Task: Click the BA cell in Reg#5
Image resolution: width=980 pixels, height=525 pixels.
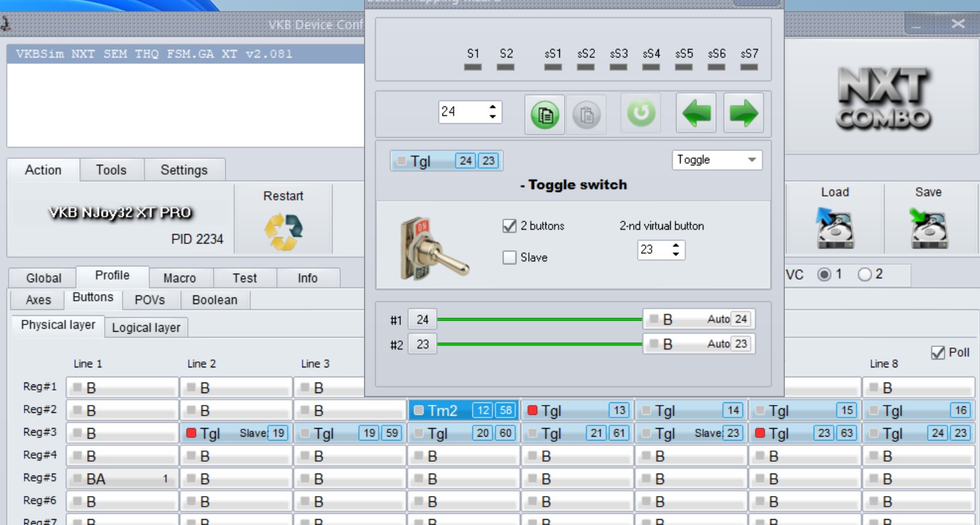Action: click(x=122, y=479)
